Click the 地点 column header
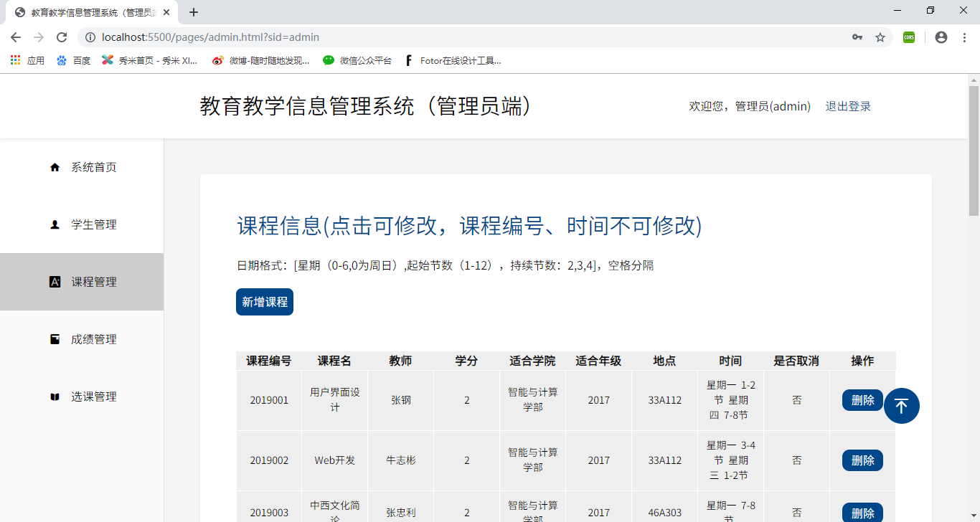Viewport: 980px width, 522px height. point(665,361)
